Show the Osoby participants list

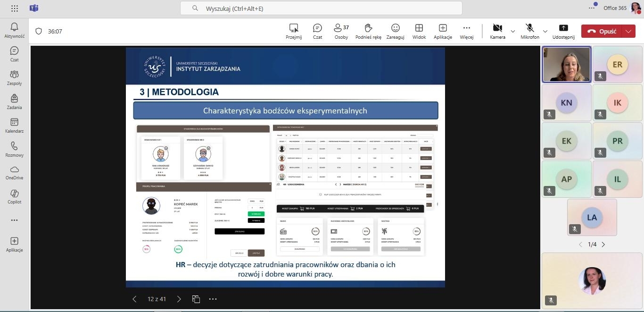pyautogui.click(x=341, y=31)
